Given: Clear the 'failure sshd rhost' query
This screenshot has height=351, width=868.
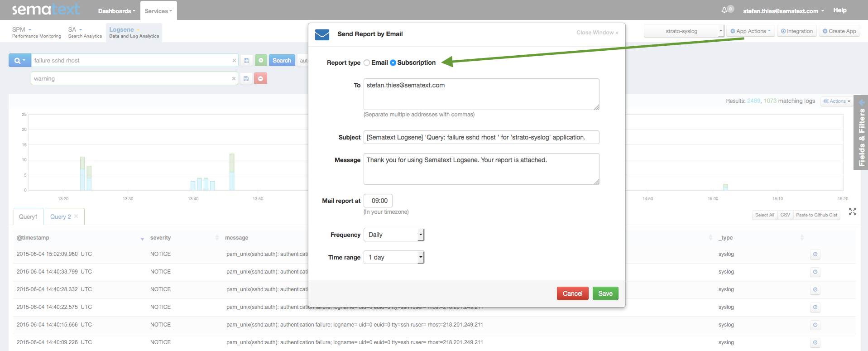Looking at the screenshot, I should [x=234, y=60].
